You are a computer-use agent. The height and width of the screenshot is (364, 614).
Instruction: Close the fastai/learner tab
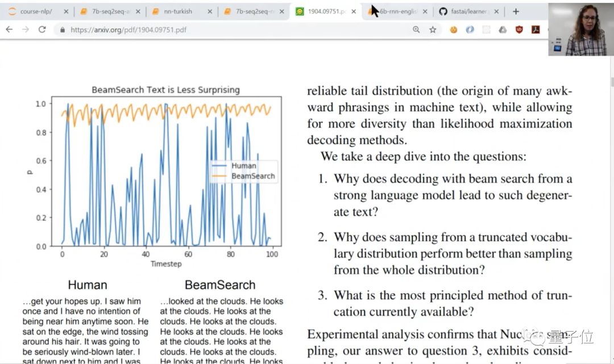coord(496,12)
